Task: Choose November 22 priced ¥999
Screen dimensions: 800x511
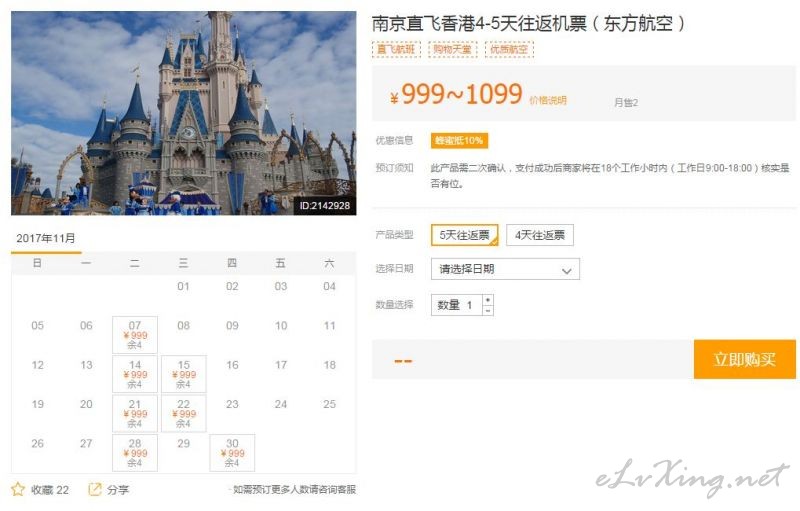Action: (x=184, y=413)
